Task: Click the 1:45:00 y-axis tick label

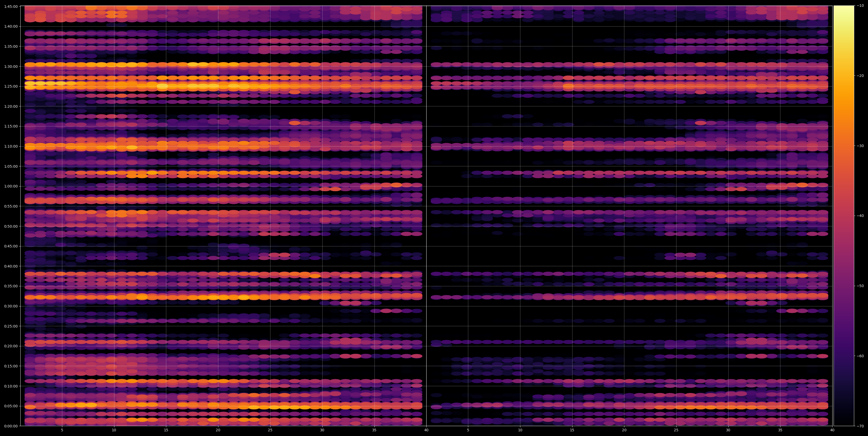Action: 11,7
